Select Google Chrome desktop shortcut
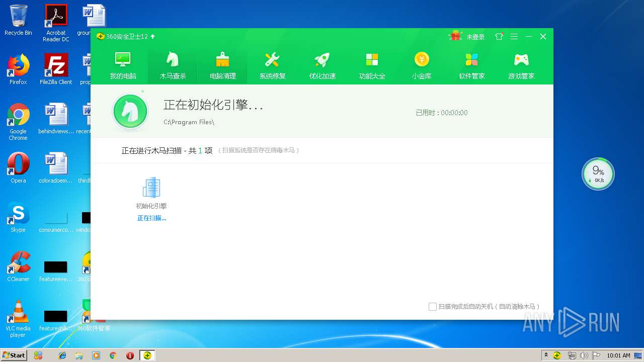 click(x=18, y=122)
